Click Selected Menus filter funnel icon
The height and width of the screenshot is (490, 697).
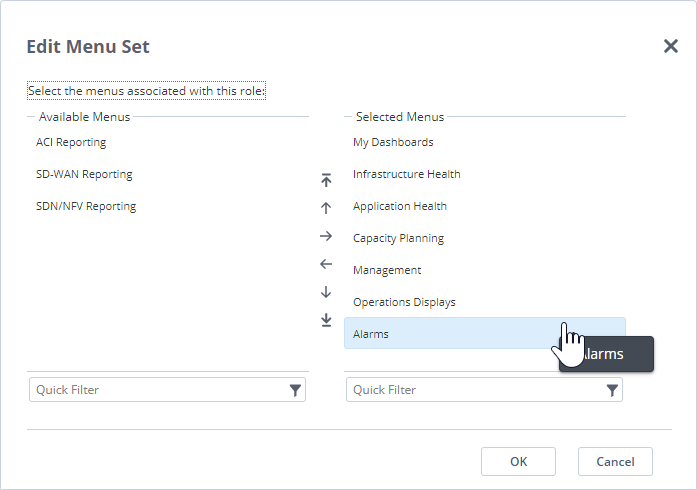point(612,390)
